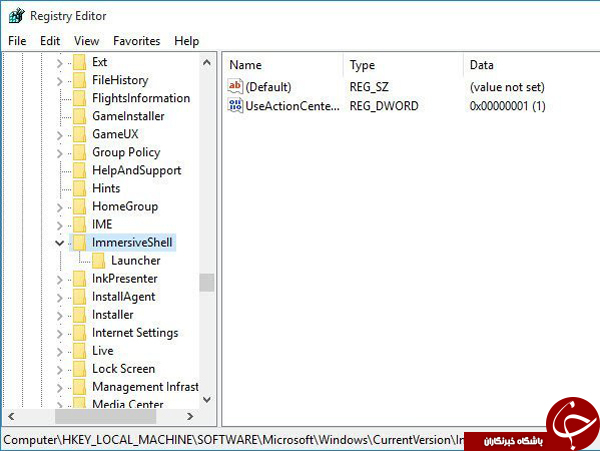Click the Ext folder icon
The height and width of the screenshot is (451, 600).
point(79,62)
